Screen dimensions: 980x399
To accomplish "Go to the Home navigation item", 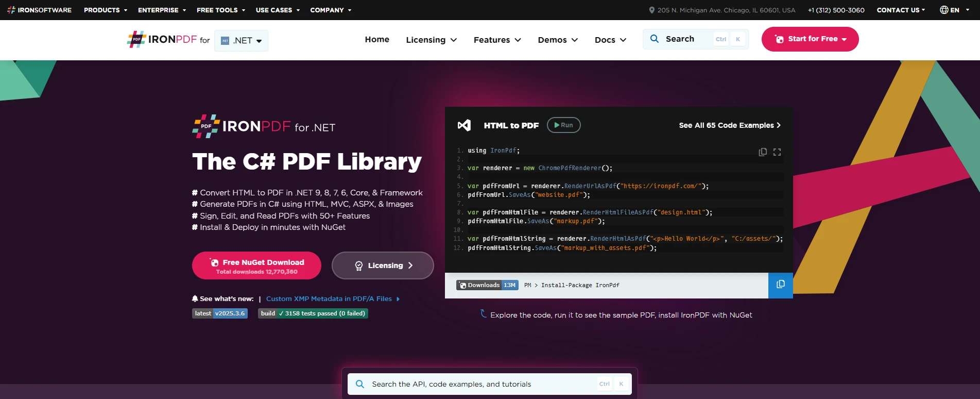I will [377, 40].
